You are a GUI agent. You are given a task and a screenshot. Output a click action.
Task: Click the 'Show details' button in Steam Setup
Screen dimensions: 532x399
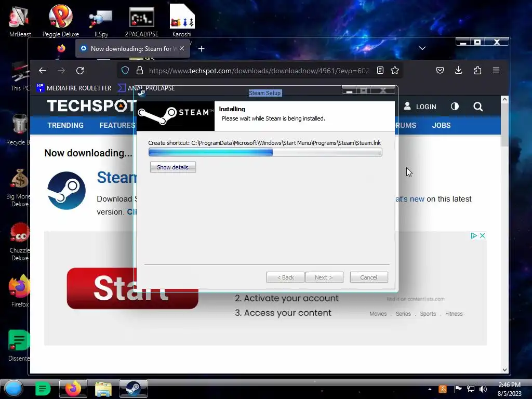[x=172, y=167]
